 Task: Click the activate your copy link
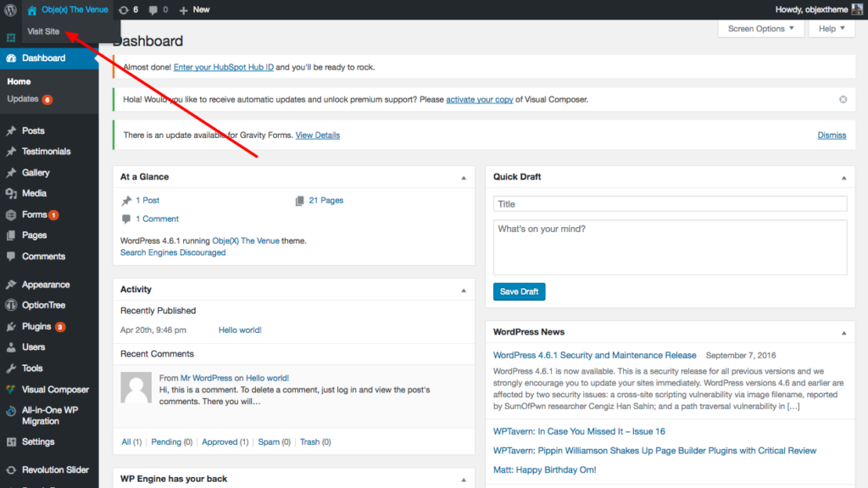coord(480,100)
